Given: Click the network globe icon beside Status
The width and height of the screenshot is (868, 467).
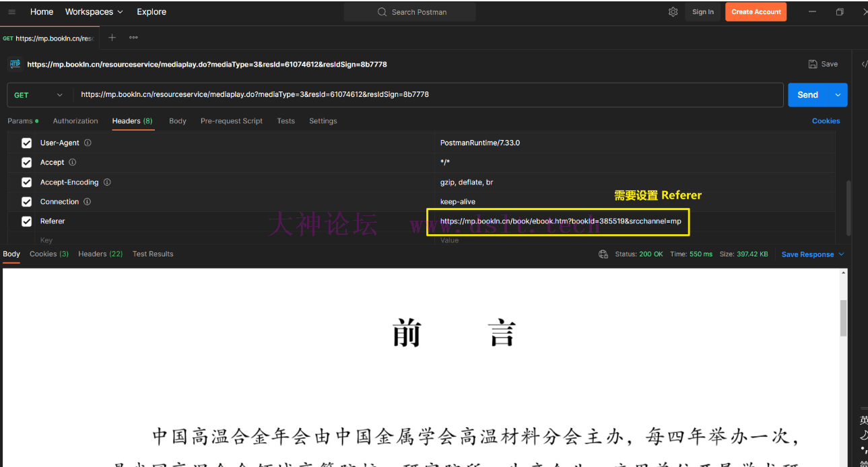Looking at the screenshot, I should pyautogui.click(x=603, y=254).
